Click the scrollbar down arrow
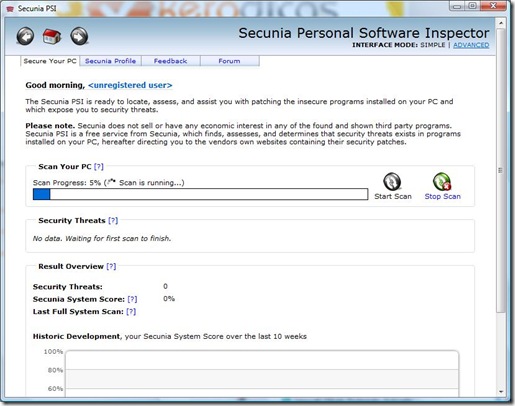The image size is (515, 406). 501,392
